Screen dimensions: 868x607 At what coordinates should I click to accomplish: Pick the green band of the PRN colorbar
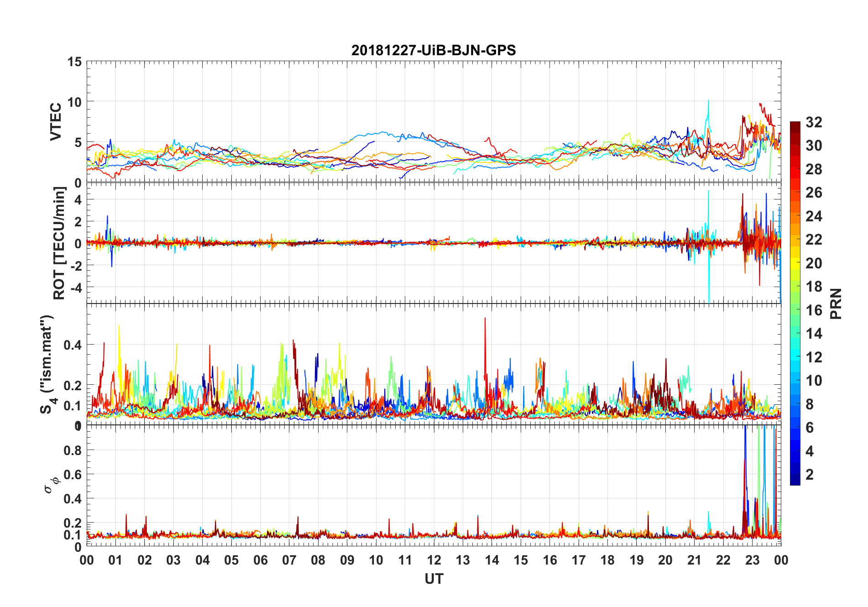(x=795, y=310)
